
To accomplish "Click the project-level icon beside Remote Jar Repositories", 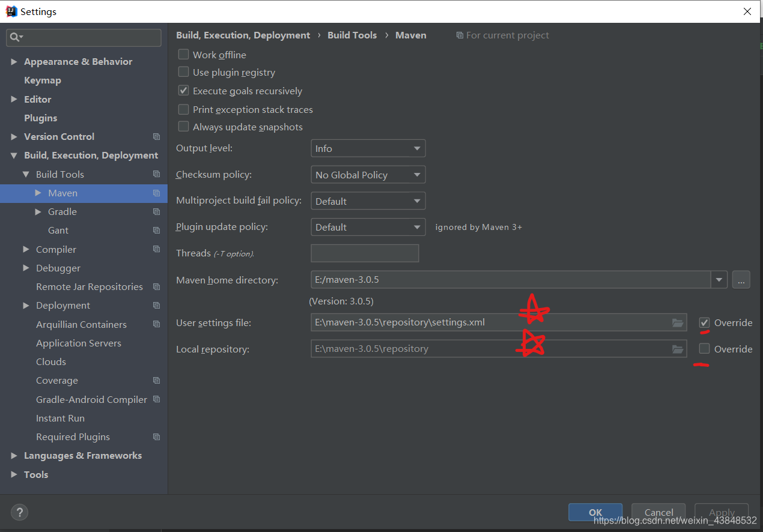I will click(x=156, y=287).
